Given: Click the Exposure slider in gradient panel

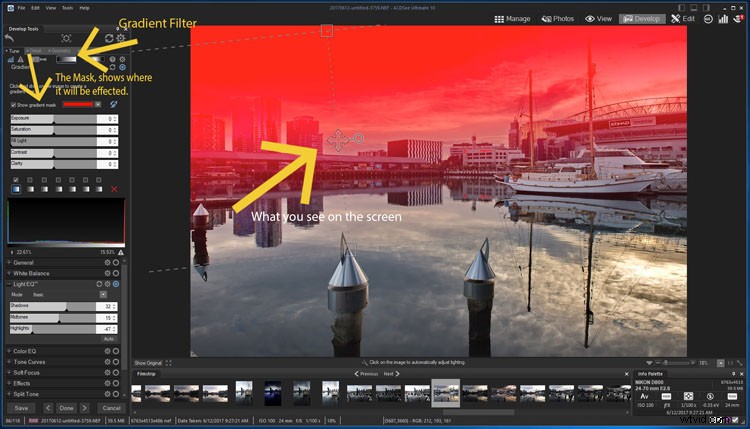Looking at the screenshot, I should [x=54, y=119].
